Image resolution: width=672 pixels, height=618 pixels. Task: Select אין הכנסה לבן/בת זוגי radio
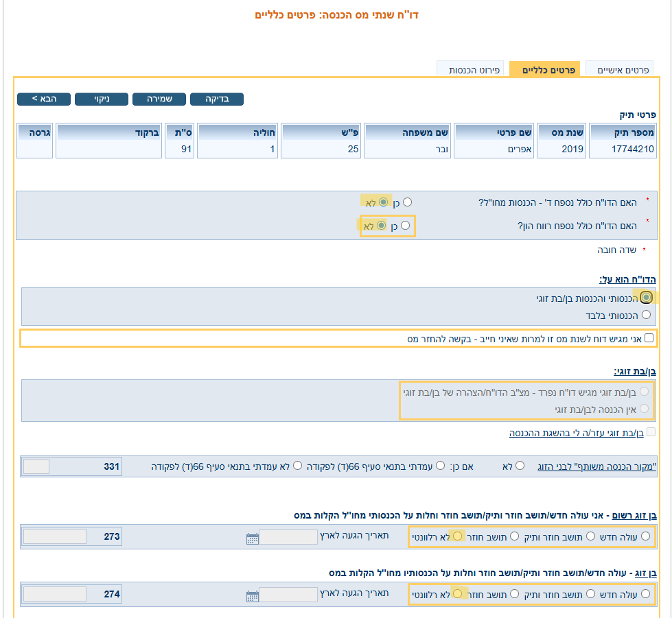644,409
